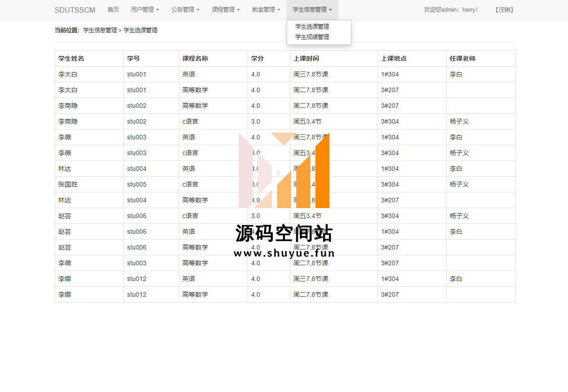Click 3#304 in 张国胜's c语言 row
The width and height of the screenshot is (568, 392).
(x=390, y=184)
